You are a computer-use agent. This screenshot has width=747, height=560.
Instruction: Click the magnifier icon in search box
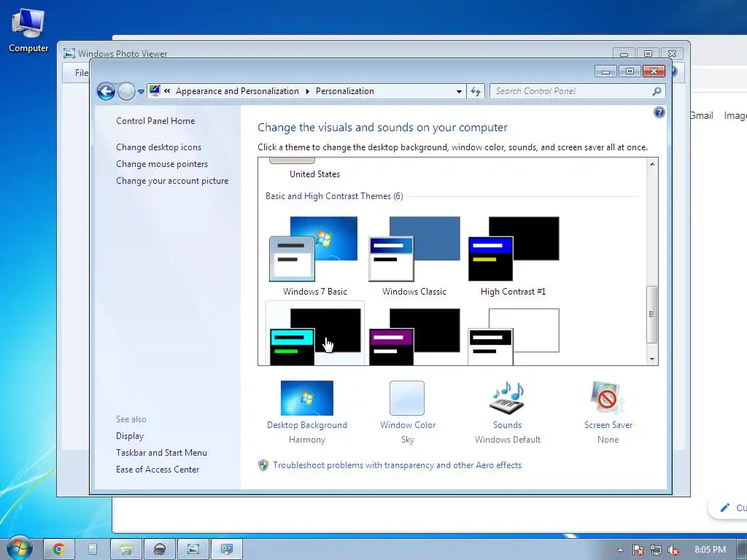[657, 91]
